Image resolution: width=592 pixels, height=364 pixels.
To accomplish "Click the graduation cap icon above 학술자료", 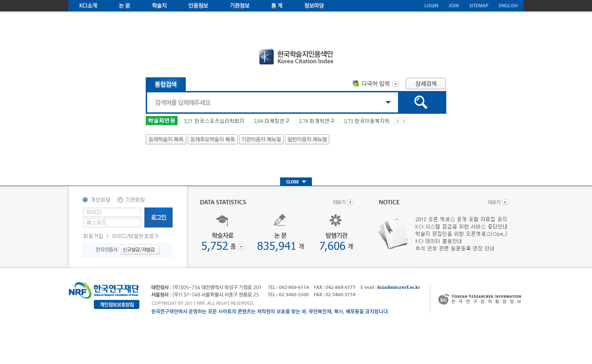I will coord(222,221).
